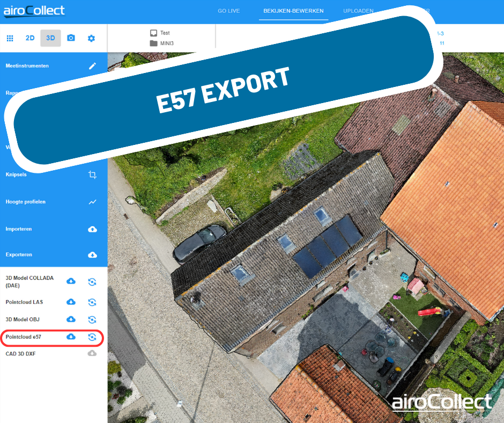504x423 pixels.
Task: Open Meetinstrumenten pencil tool
Action: tap(92, 66)
